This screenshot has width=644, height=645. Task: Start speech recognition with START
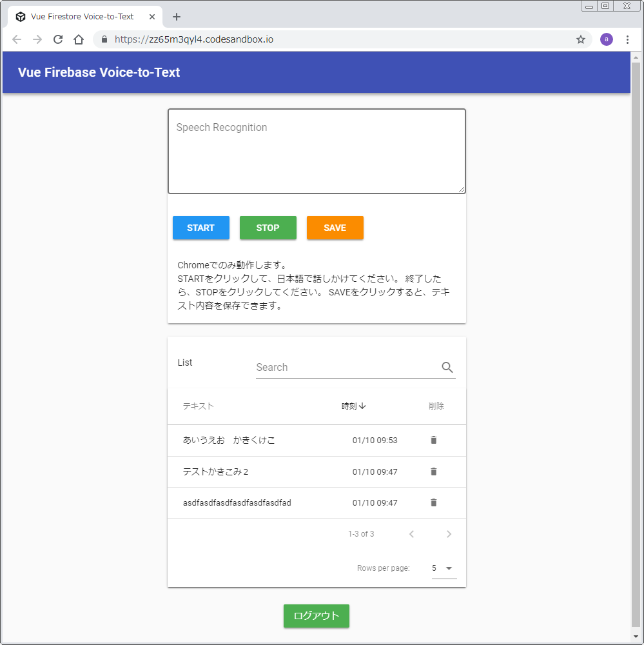[200, 228]
